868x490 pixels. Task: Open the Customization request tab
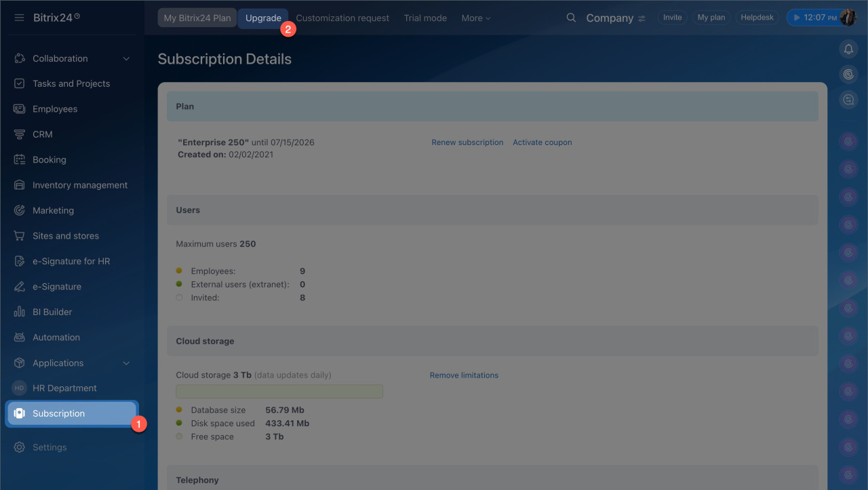point(342,18)
